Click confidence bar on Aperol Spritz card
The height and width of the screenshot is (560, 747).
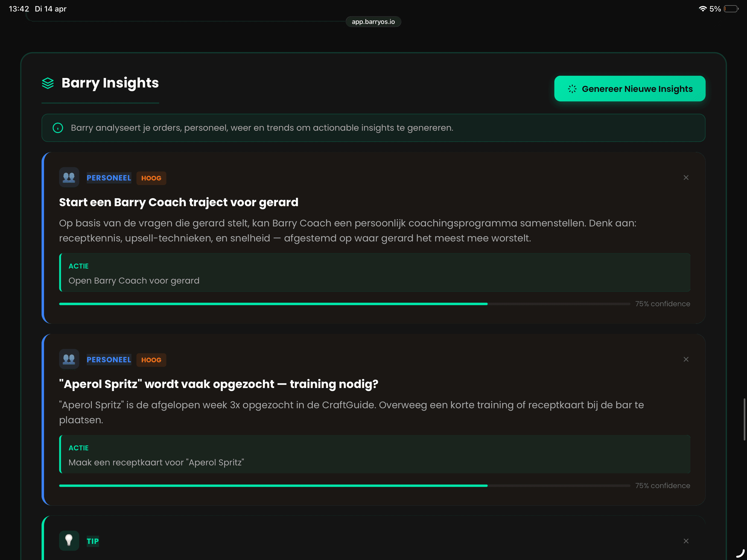tap(344, 486)
